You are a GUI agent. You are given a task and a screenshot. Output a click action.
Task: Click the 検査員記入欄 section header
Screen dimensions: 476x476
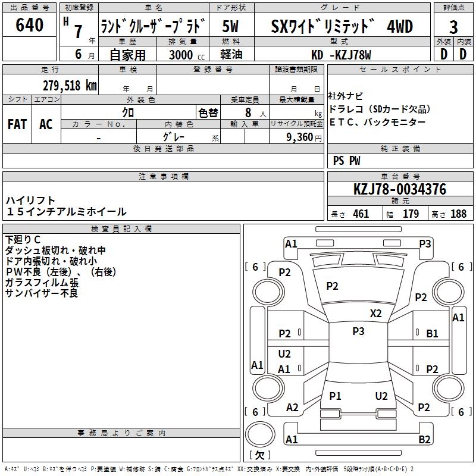click(x=121, y=228)
